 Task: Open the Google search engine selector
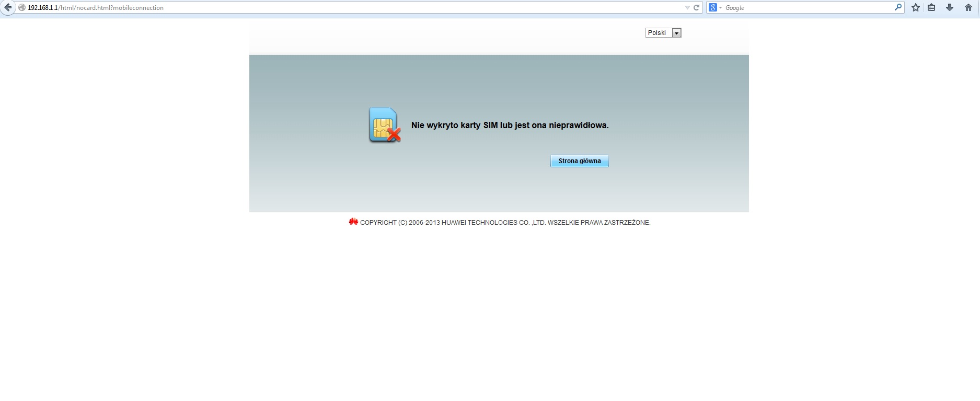[x=714, y=7]
